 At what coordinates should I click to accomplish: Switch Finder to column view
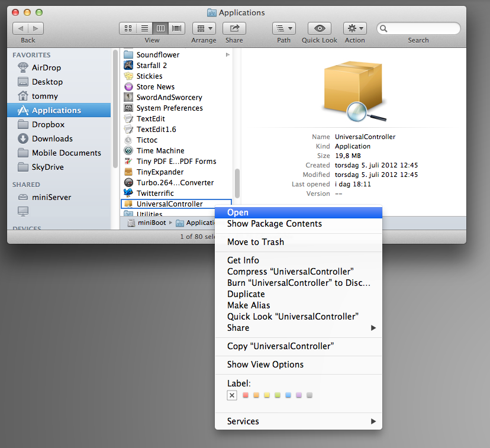160,28
